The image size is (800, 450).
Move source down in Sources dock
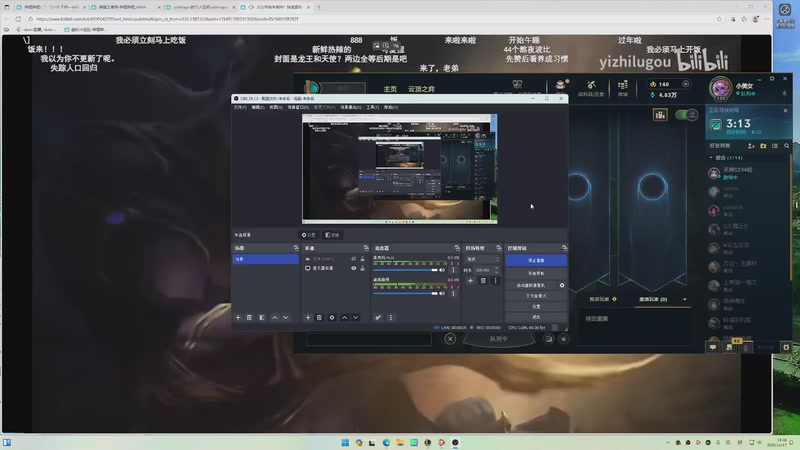click(x=356, y=317)
